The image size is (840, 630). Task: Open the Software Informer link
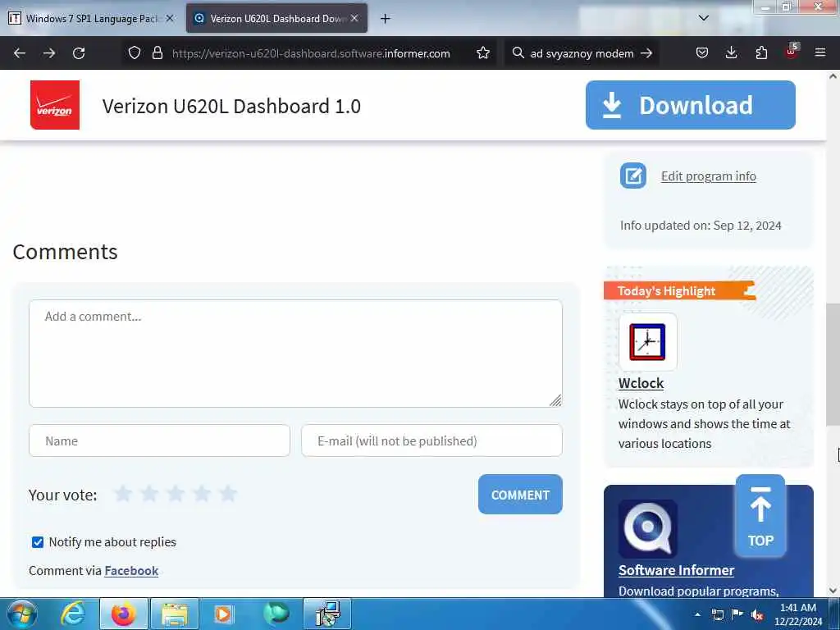676,571
